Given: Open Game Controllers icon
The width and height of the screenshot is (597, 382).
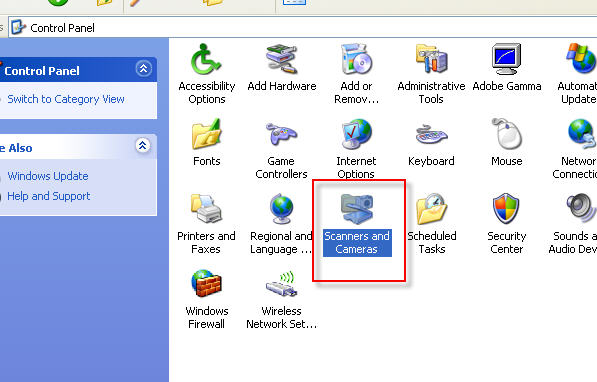Looking at the screenshot, I should coord(281,134).
